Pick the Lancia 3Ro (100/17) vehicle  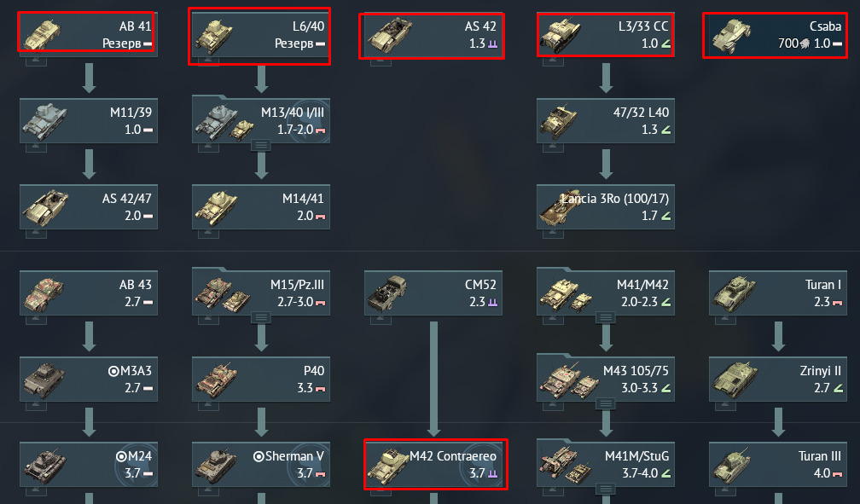(x=606, y=206)
